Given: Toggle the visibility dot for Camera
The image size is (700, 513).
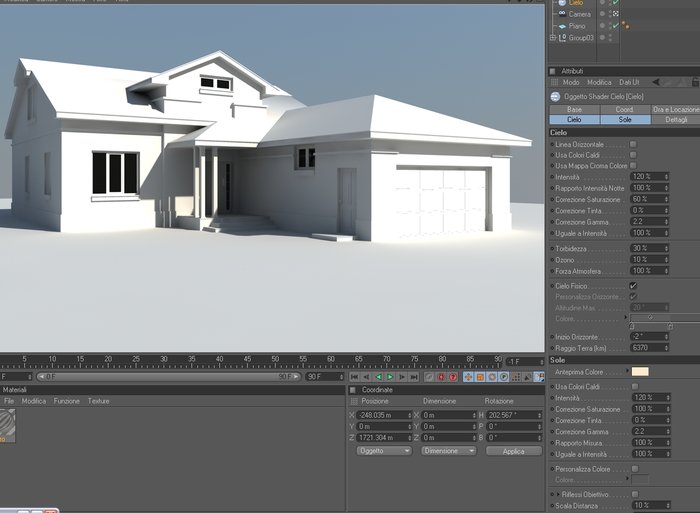Looking at the screenshot, I should point(602,14).
